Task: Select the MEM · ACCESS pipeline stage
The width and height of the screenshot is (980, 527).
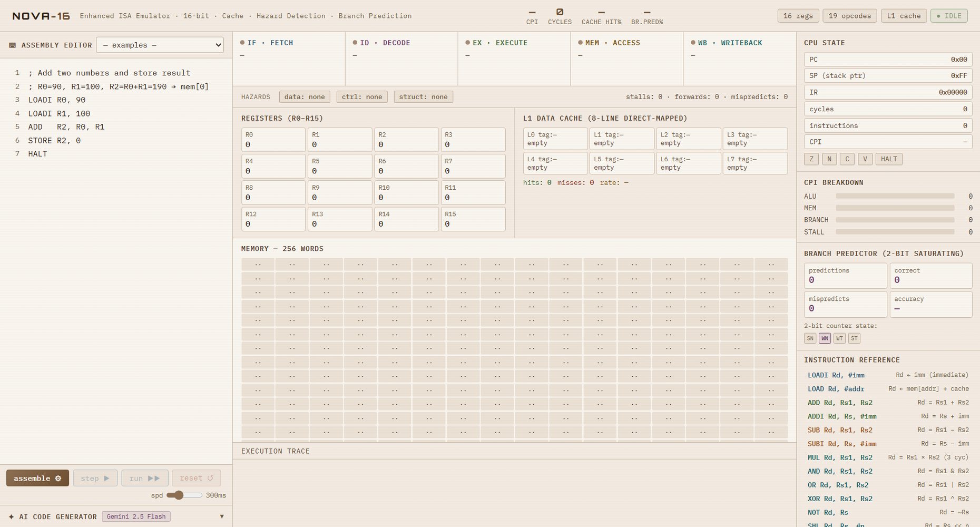Action: 627,58
